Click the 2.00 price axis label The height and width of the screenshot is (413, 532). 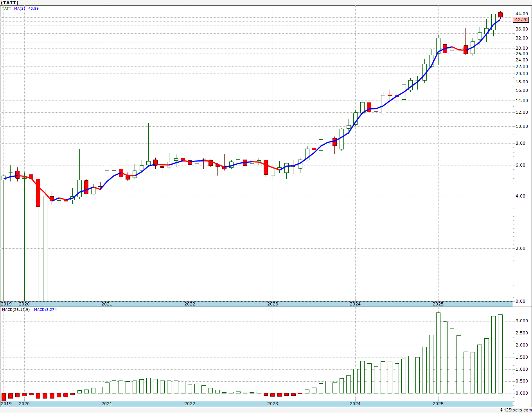pyautogui.click(x=520, y=249)
